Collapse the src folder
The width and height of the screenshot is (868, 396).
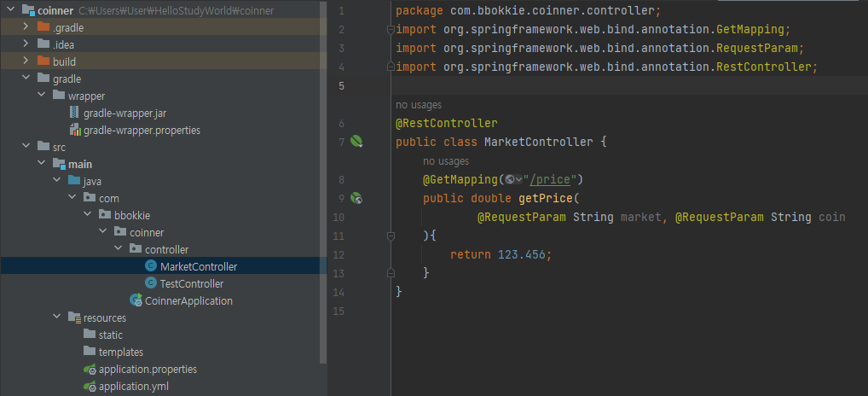[26, 147]
